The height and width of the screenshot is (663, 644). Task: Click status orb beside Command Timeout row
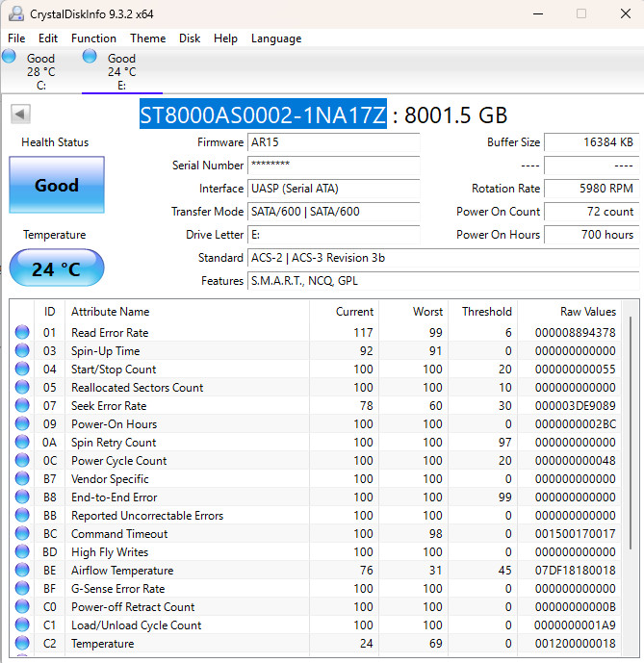click(22, 534)
